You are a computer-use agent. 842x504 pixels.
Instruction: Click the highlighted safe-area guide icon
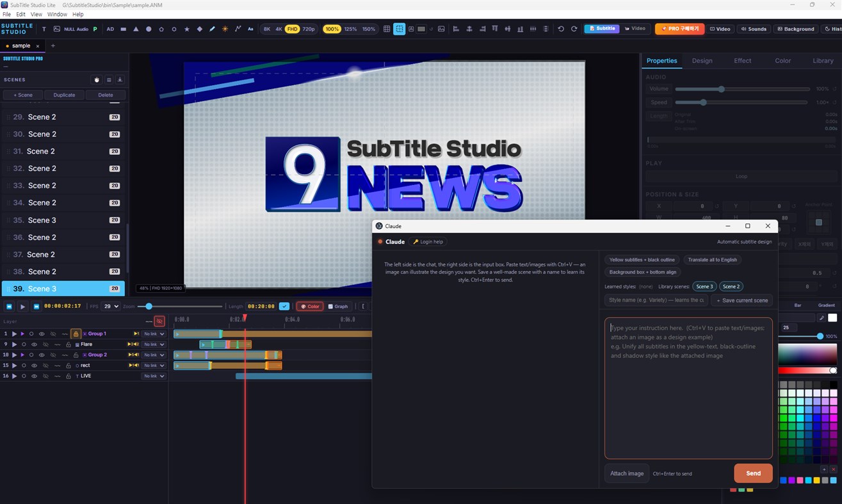pos(400,29)
